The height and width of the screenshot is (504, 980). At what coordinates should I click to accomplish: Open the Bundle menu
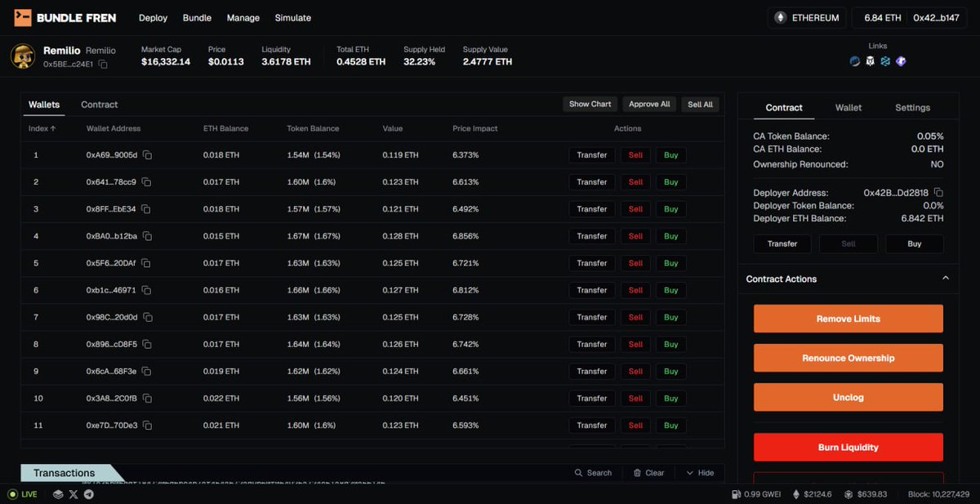197,18
